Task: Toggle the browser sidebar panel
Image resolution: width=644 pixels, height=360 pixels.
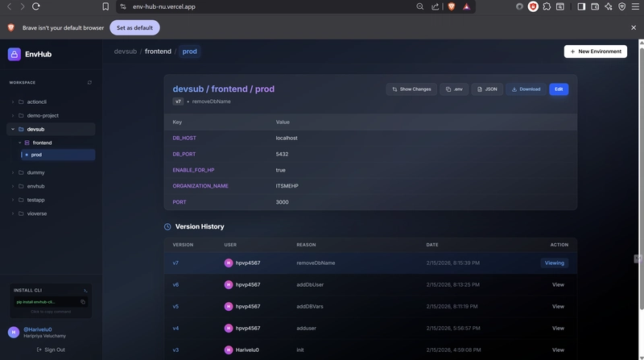Action: 581,6
